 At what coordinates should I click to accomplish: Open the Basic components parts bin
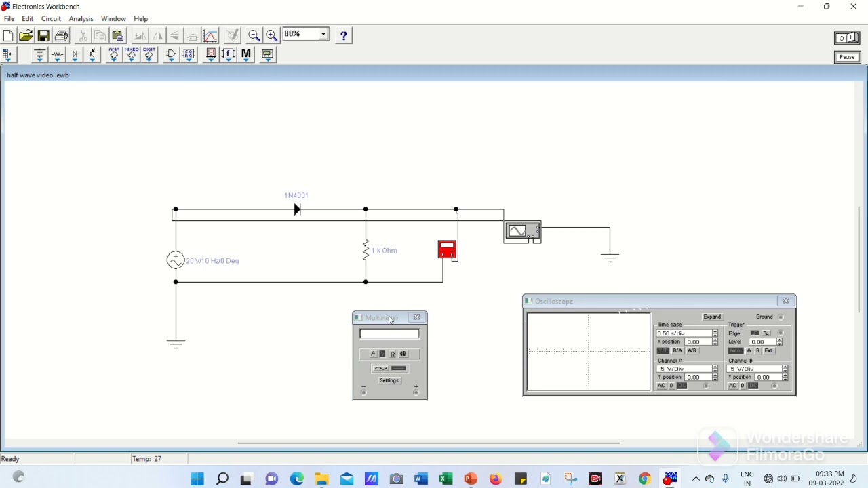[58, 55]
